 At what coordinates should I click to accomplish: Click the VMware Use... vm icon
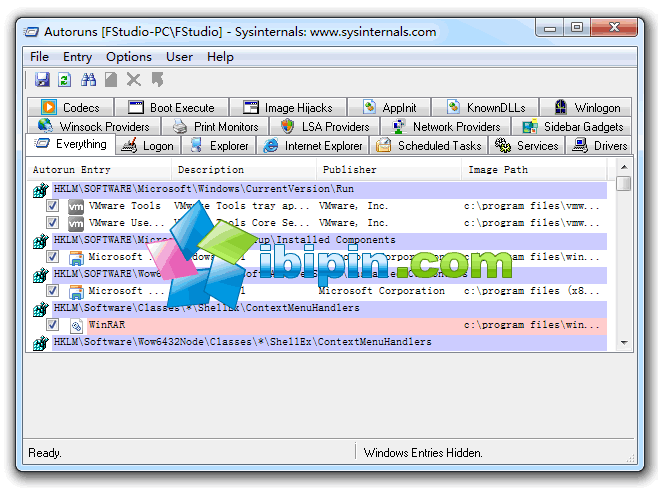pos(76,223)
